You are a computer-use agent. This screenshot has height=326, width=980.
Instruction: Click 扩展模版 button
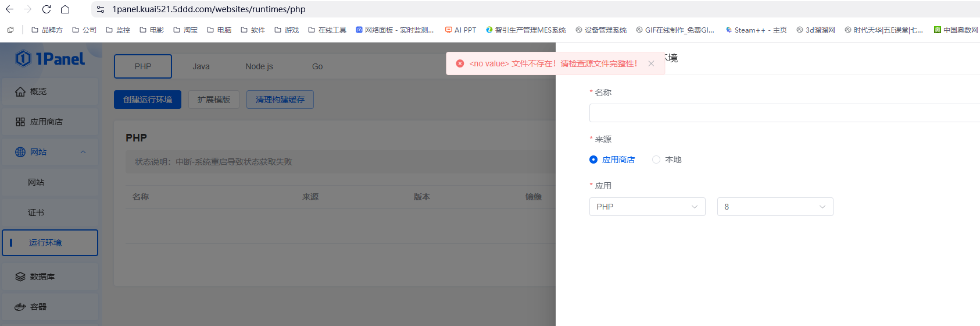pyautogui.click(x=214, y=100)
